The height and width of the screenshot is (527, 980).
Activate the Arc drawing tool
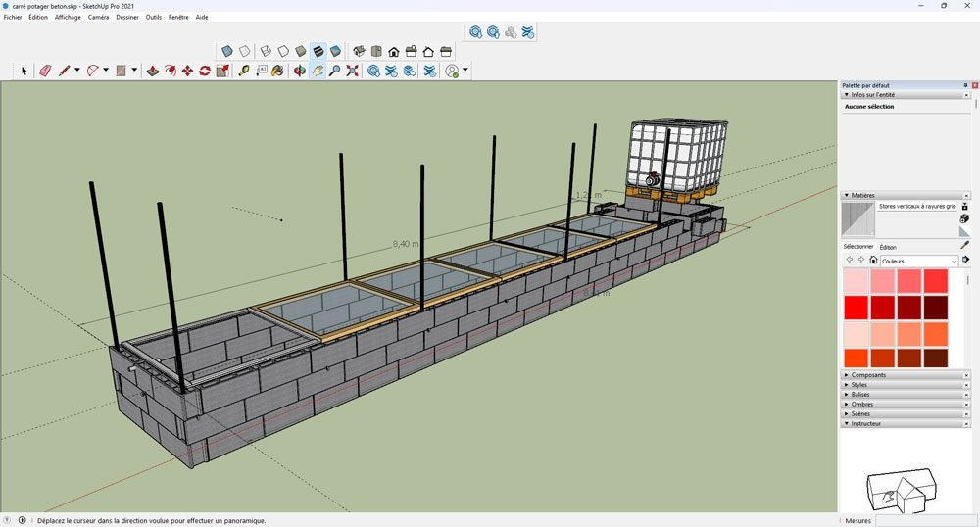pyautogui.click(x=92, y=71)
